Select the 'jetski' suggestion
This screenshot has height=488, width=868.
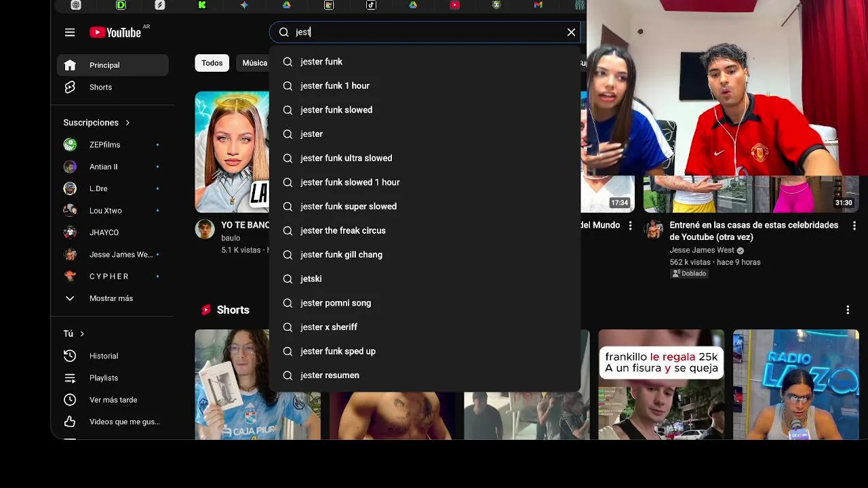(425, 279)
